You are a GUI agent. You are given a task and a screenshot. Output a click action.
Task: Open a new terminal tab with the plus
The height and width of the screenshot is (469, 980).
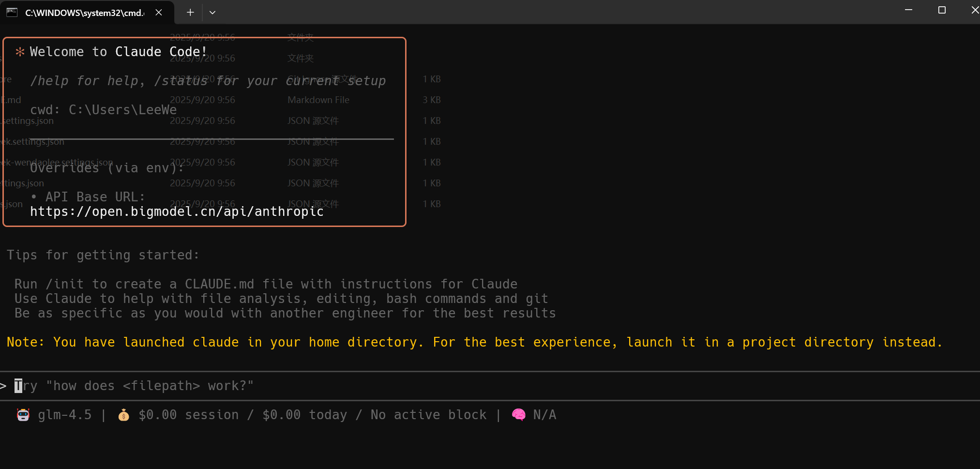pos(190,13)
